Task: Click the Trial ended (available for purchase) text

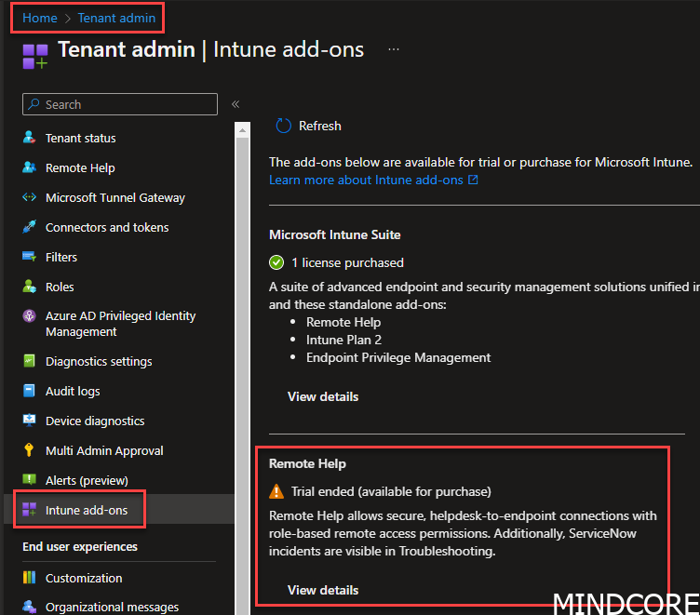Action: pyautogui.click(x=391, y=491)
